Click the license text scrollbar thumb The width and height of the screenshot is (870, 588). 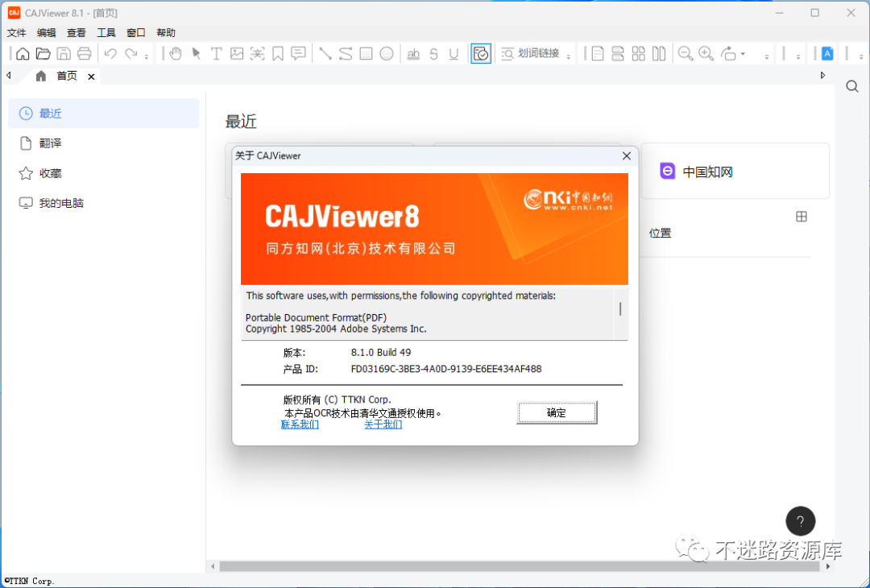point(620,309)
